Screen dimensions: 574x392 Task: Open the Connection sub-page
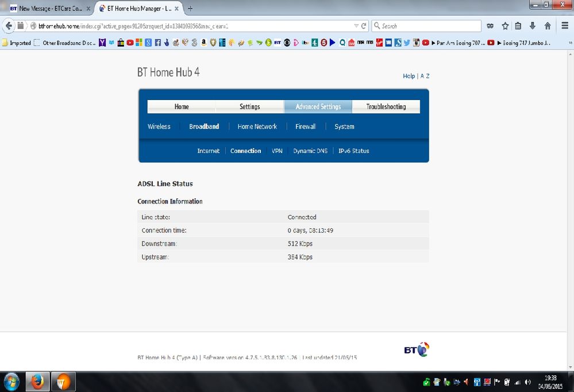click(x=246, y=151)
